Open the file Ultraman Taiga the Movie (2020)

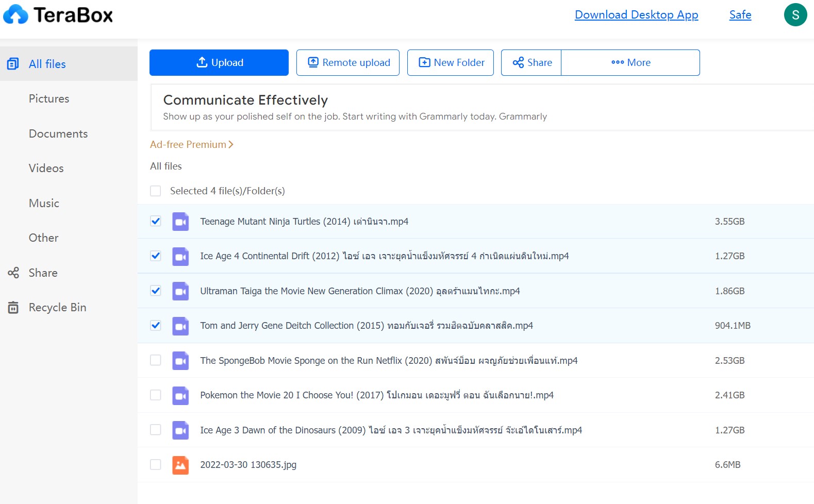point(360,291)
